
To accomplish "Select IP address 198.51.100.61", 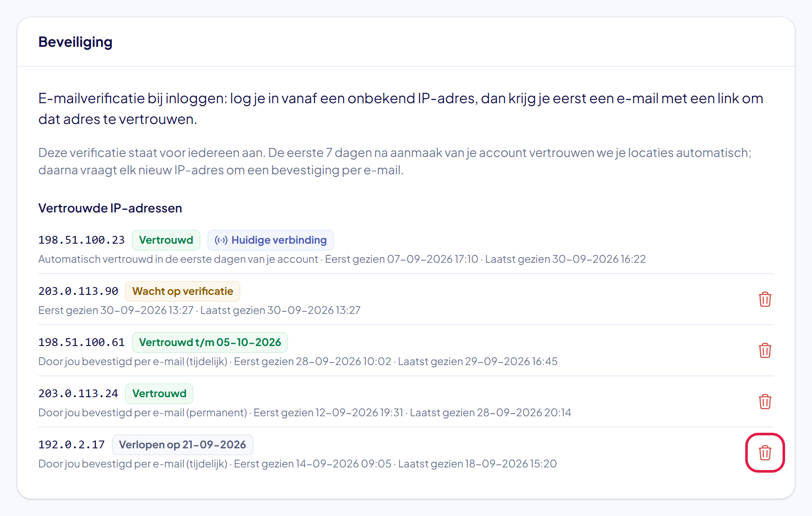I will point(82,343).
